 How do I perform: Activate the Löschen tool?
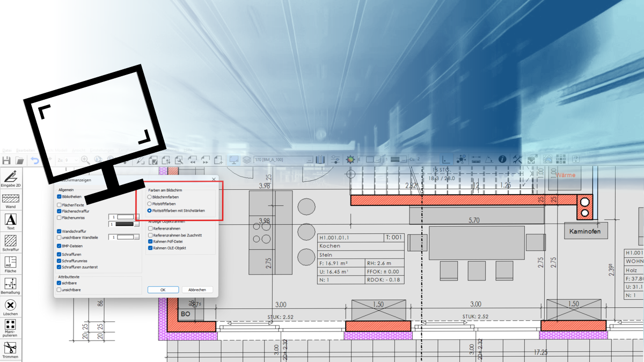(11, 308)
